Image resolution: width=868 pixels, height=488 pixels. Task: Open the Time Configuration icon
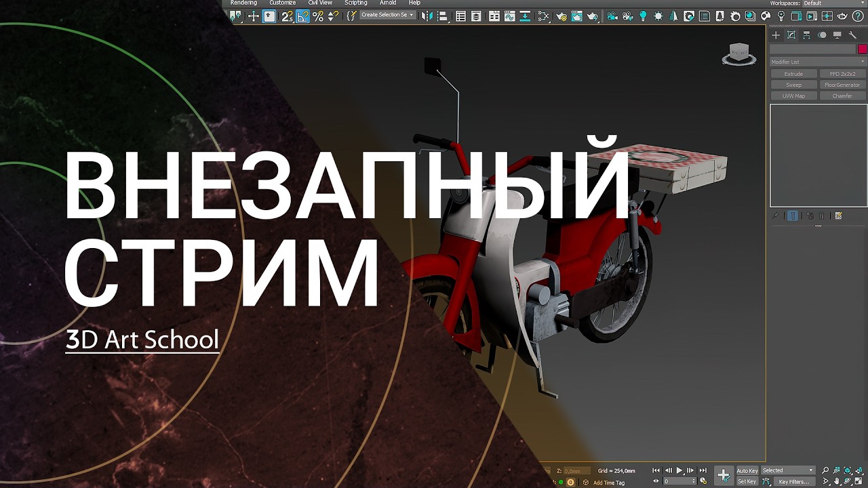(704, 481)
